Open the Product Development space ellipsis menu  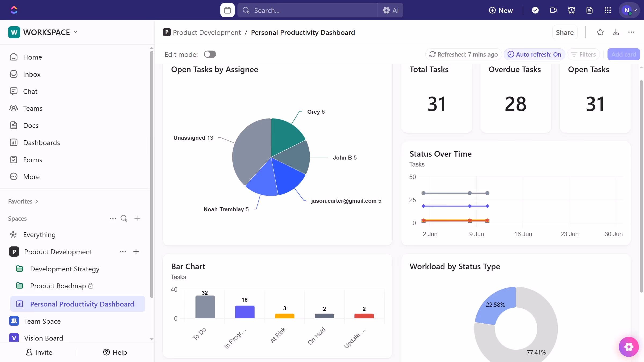pyautogui.click(x=123, y=252)
